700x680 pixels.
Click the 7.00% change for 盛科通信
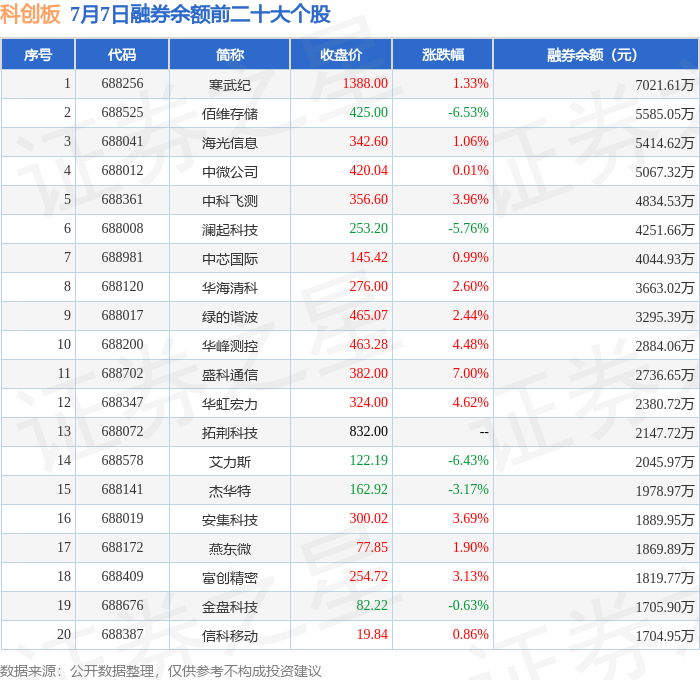click(471, 374)
